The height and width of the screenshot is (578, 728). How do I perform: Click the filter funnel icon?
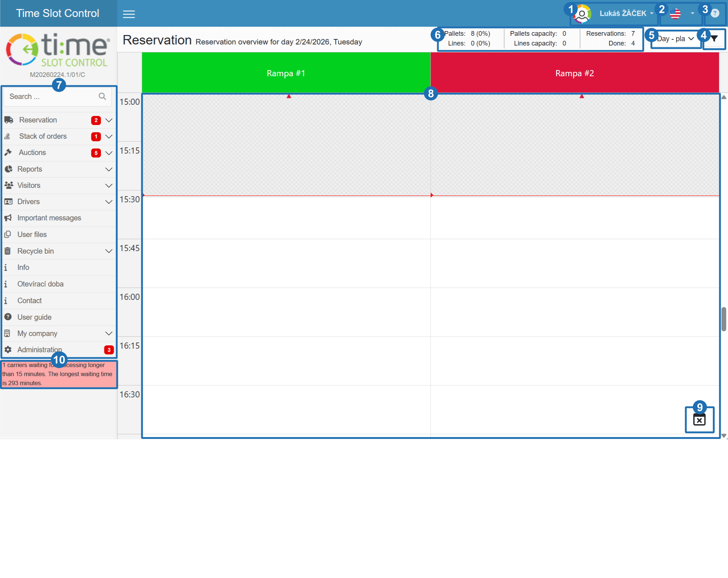tap(714, 39)
